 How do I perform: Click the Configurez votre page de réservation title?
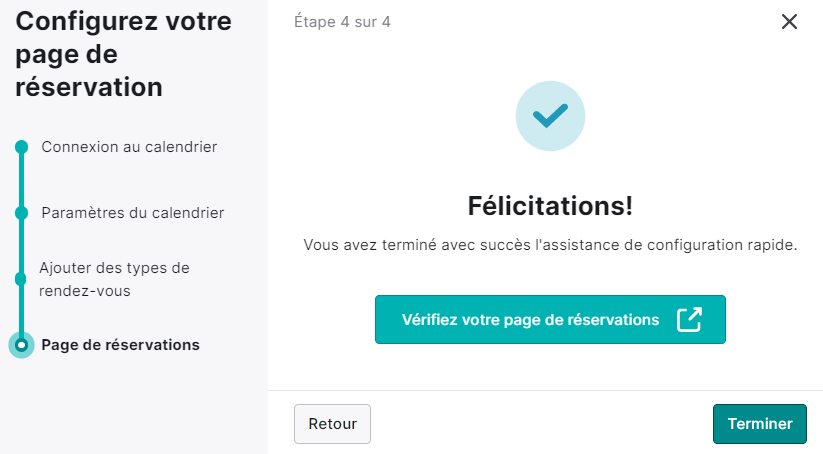[123, 54]
